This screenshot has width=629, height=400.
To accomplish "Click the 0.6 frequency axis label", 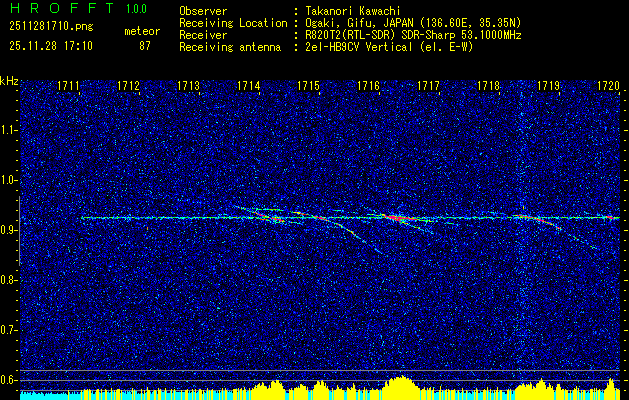I will pyautogui.click(x=8, y=380).
